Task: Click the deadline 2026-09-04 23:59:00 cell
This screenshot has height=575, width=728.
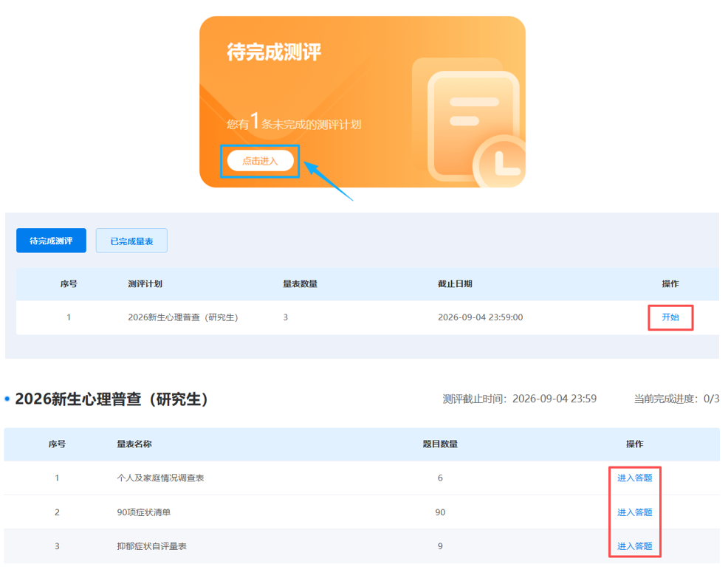Action: tap(480, 317)
